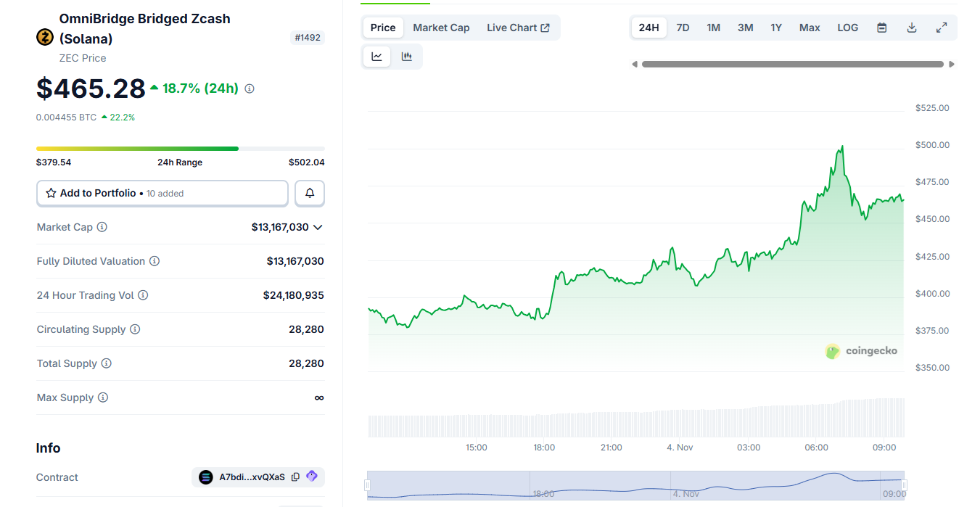Activate the 7D timeframe option
980x507 pixels.
pos(683,27)
